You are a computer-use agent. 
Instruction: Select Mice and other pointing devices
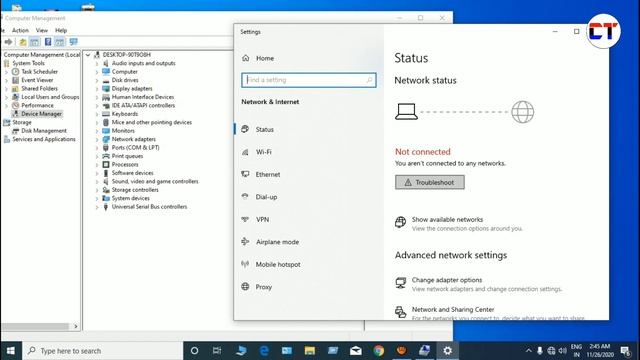[x=151, y=122]
